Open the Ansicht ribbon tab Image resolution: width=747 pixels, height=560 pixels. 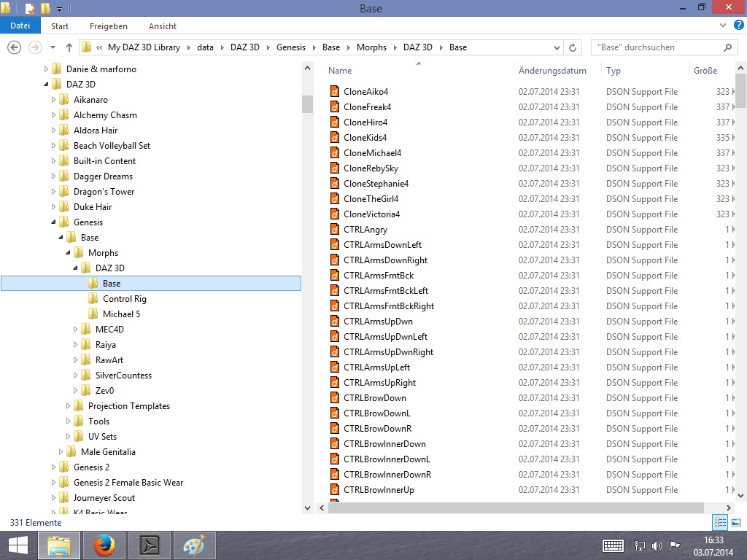pos(163,26)
